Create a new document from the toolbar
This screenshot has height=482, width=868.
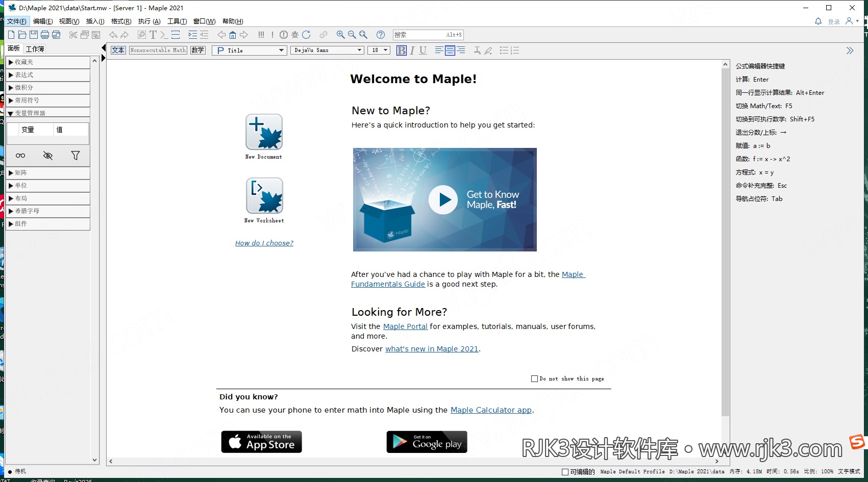[x=11, y=35]
